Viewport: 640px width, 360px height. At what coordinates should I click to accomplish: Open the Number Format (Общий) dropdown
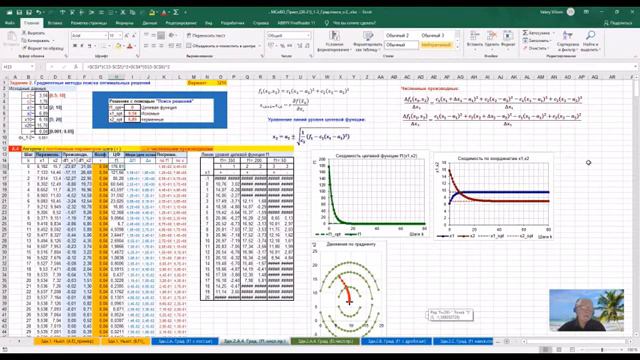click(x=308, y=36)
